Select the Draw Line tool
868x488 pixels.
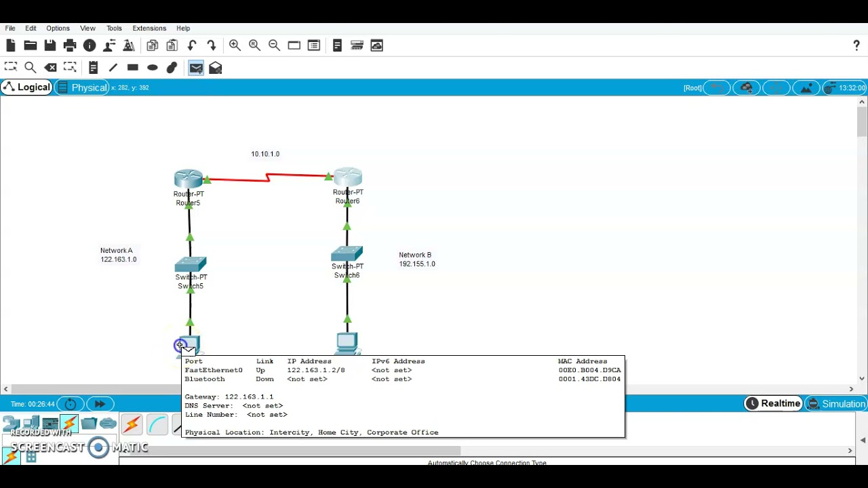point(113,67)
